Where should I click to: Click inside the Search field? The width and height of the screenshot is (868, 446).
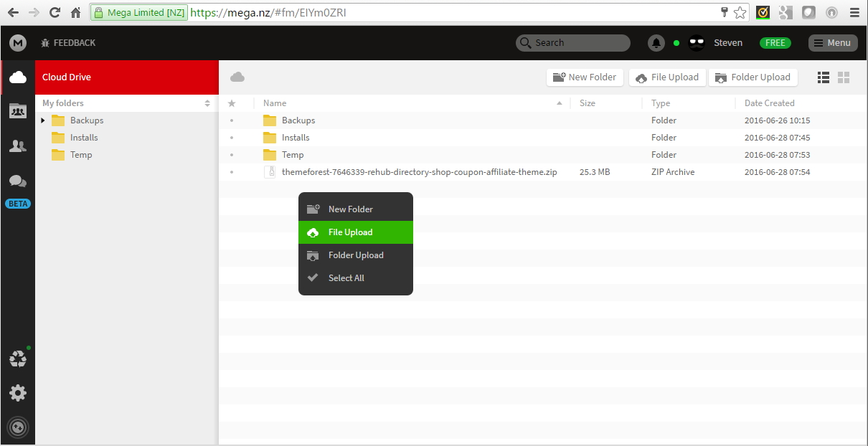point(573,43)
